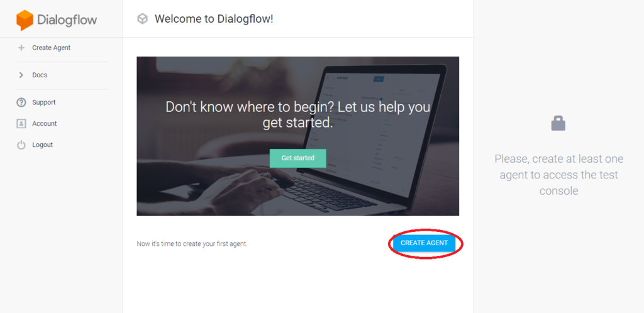Click the test console locked message
This screenshot has height=313, width=644.
point(558,175)
